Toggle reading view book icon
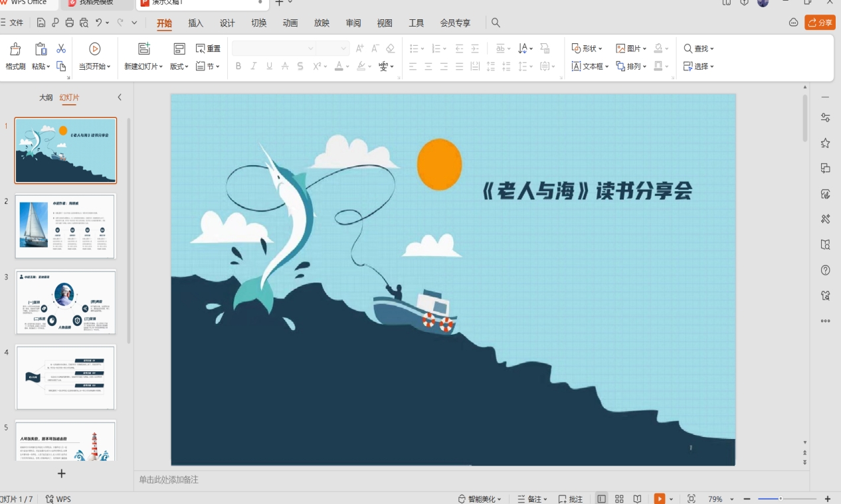 [637, 499]
